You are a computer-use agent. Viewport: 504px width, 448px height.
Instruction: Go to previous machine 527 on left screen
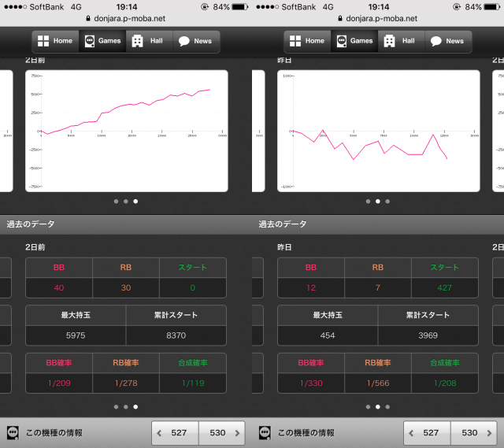click(x=175, y=432)
